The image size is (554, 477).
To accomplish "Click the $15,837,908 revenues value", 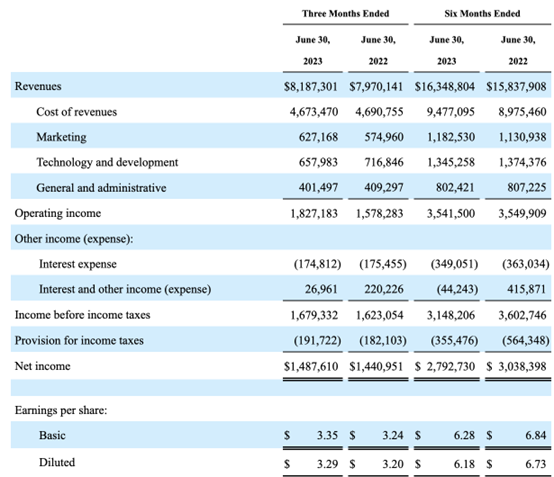I will tap(516, 87).
